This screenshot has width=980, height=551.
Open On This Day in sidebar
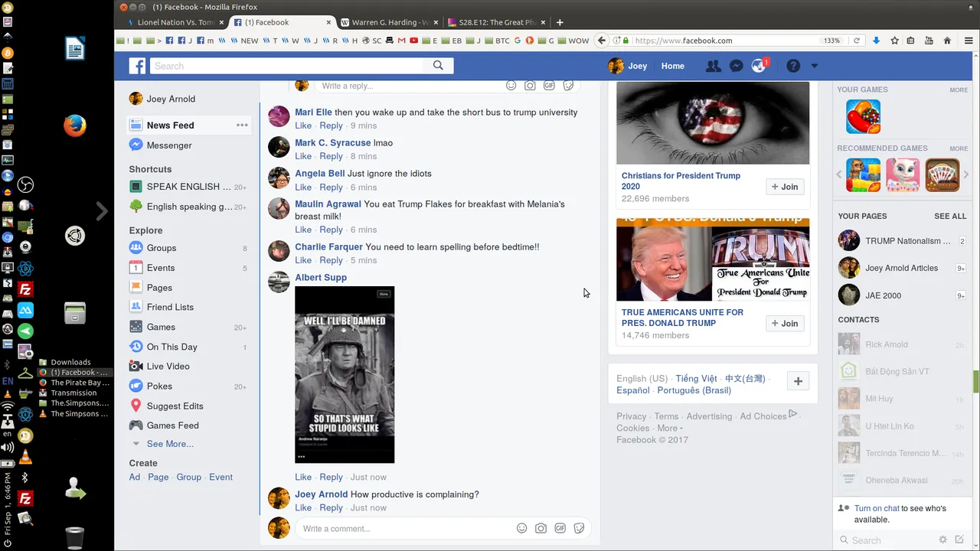(x=172, y=347)
